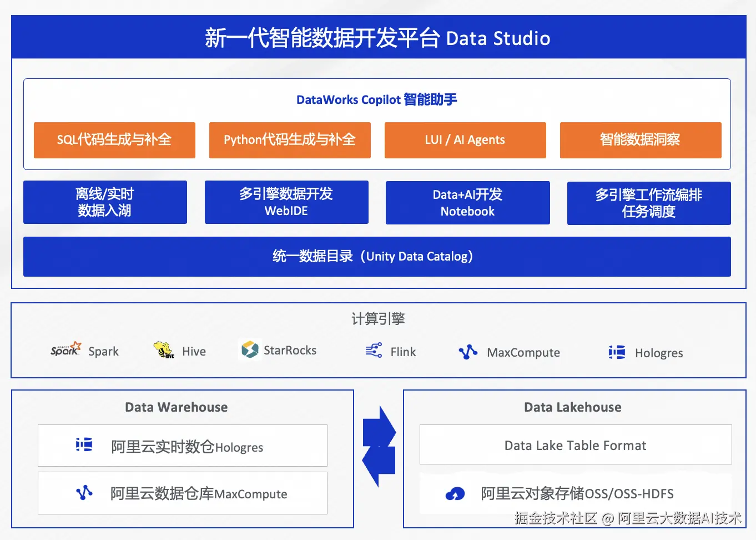
Task: Click the Hologres icon in compute engines row
Action: pos(617,352)
